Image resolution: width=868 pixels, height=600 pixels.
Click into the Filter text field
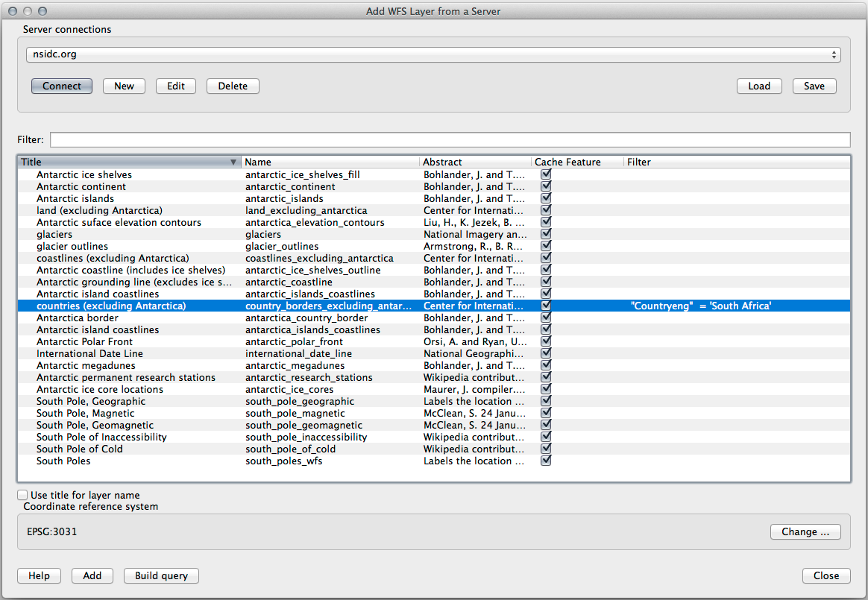tap(450, 139)
